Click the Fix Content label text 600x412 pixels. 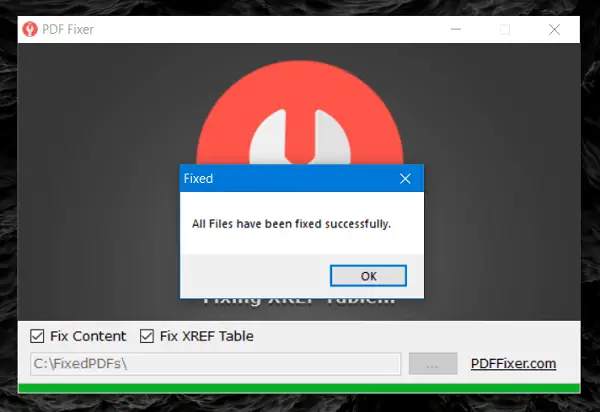click(x=88, y=336)
